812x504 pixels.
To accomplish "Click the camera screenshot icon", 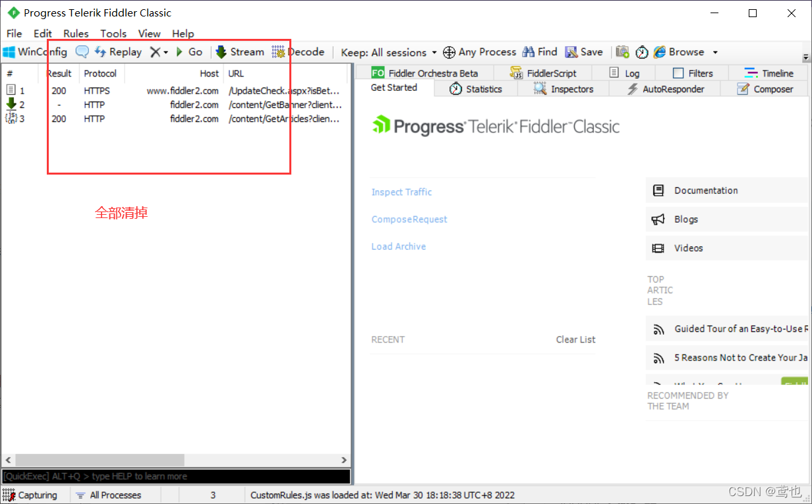I will point(622,52).
